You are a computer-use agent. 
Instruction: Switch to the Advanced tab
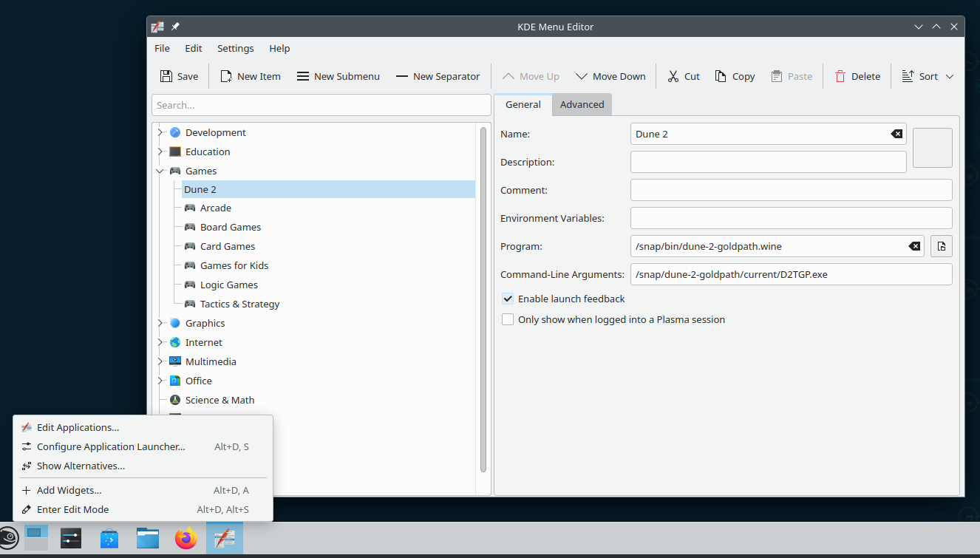(x=582, y=104)
